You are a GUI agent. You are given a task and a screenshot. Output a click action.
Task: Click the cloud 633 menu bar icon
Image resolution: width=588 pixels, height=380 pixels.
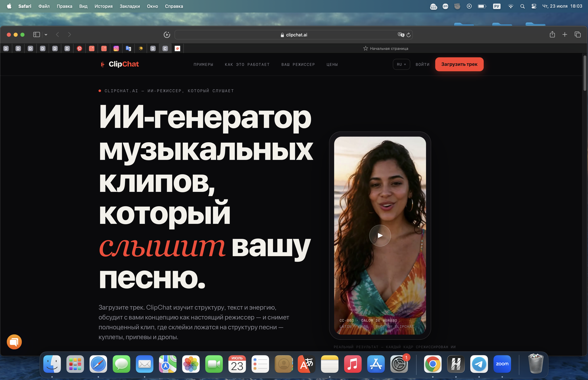coord(434,6)
